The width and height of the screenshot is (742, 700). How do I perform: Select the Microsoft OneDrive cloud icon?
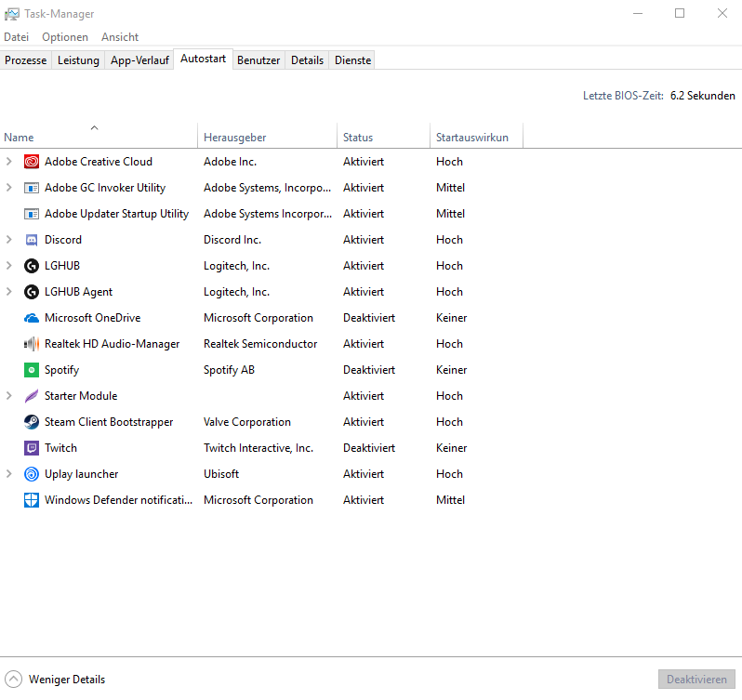click(32, 318)
